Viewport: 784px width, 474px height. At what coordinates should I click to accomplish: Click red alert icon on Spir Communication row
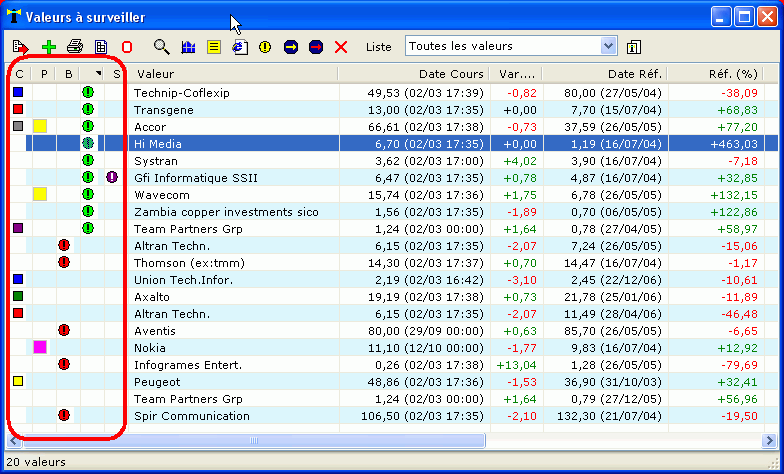pyautogui.click(x=64, y=415)
